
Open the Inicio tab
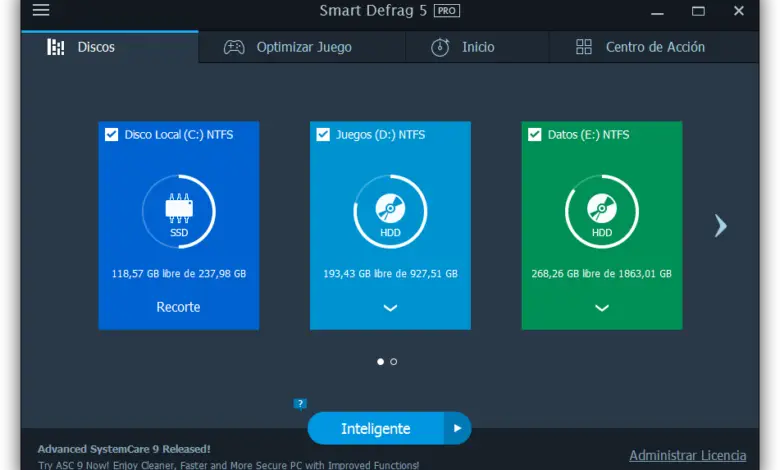click(x=477, y=47)
